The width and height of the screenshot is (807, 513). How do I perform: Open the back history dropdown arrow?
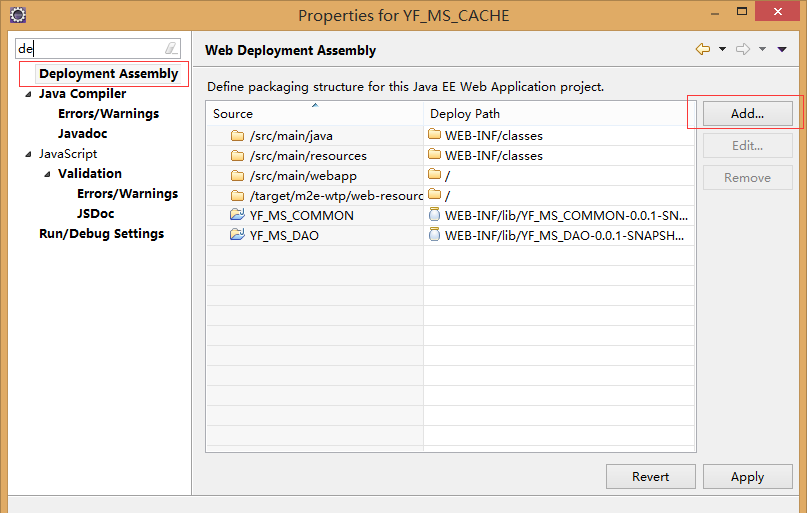tap(722, 49)
